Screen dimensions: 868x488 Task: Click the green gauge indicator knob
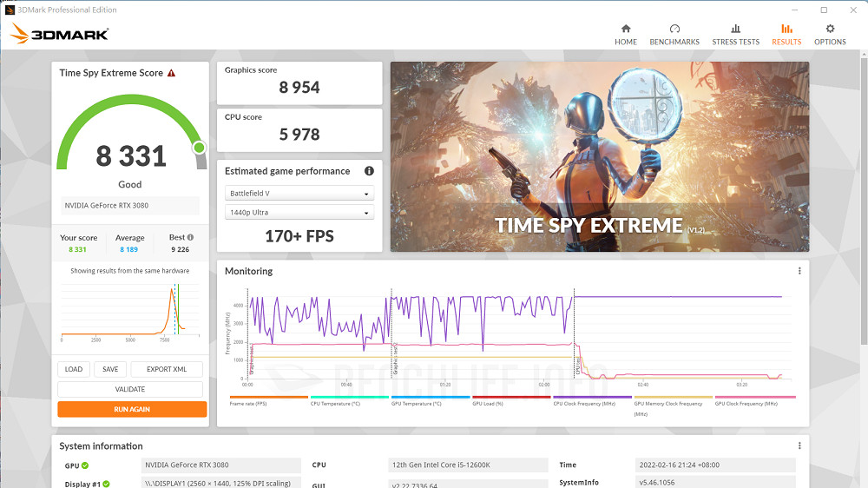[x=200, y=148]
